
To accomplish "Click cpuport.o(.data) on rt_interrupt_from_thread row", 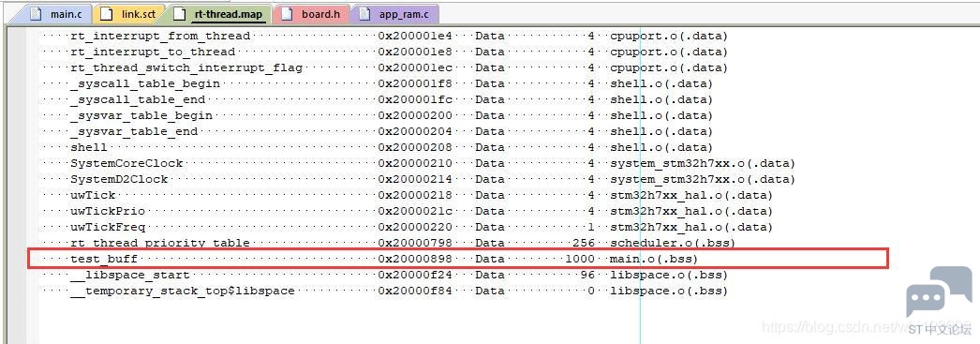I will click(x=669, y=36).
